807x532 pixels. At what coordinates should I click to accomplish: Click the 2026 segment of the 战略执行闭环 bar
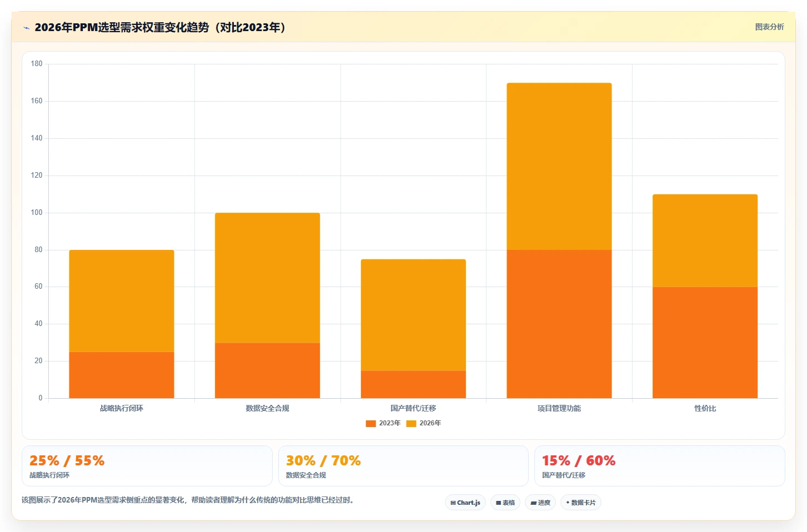(x=122, y=301)
